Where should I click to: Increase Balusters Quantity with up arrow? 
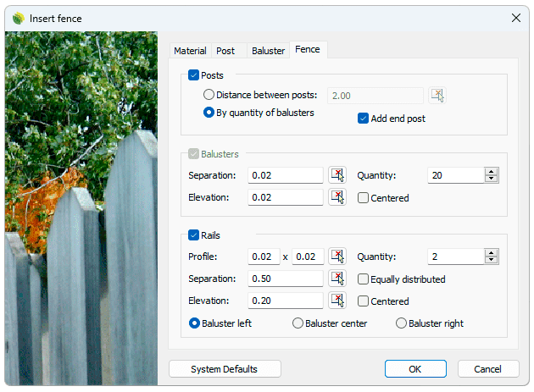click(x=491, y=171)
